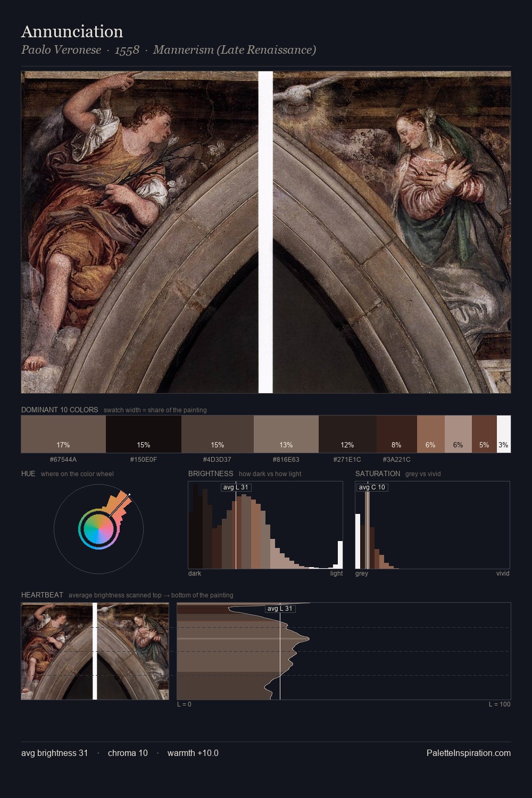This screenshot has height=798, width=532.
Task: Click the chroma 10 footer stat
Action: click(128, 753)
